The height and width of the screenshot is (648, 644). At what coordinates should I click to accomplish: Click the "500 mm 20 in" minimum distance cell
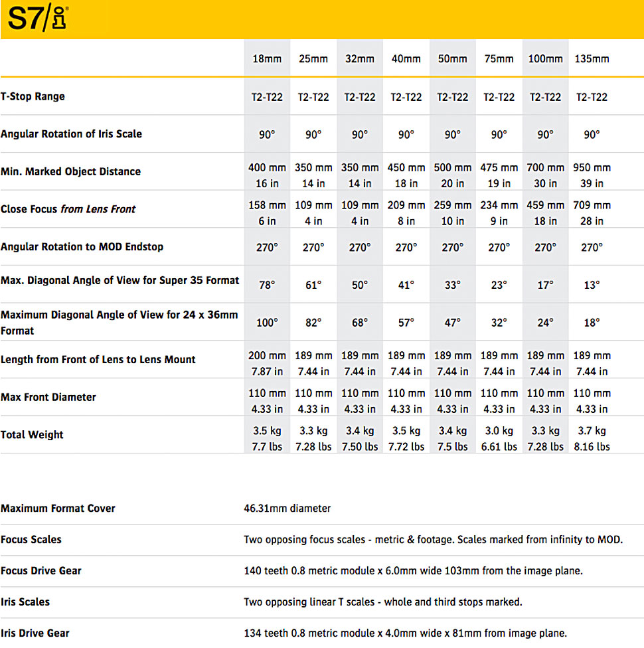point(453,175)
